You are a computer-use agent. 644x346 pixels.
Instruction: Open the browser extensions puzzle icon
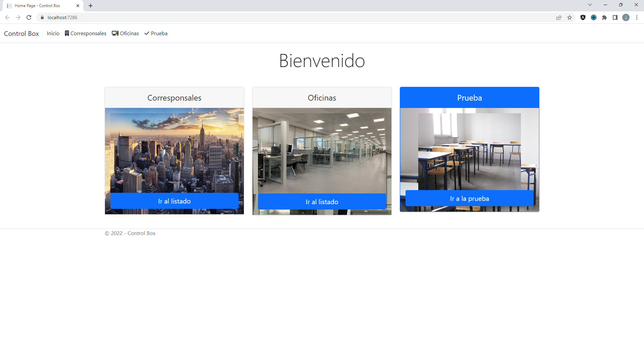coord(605,17)
